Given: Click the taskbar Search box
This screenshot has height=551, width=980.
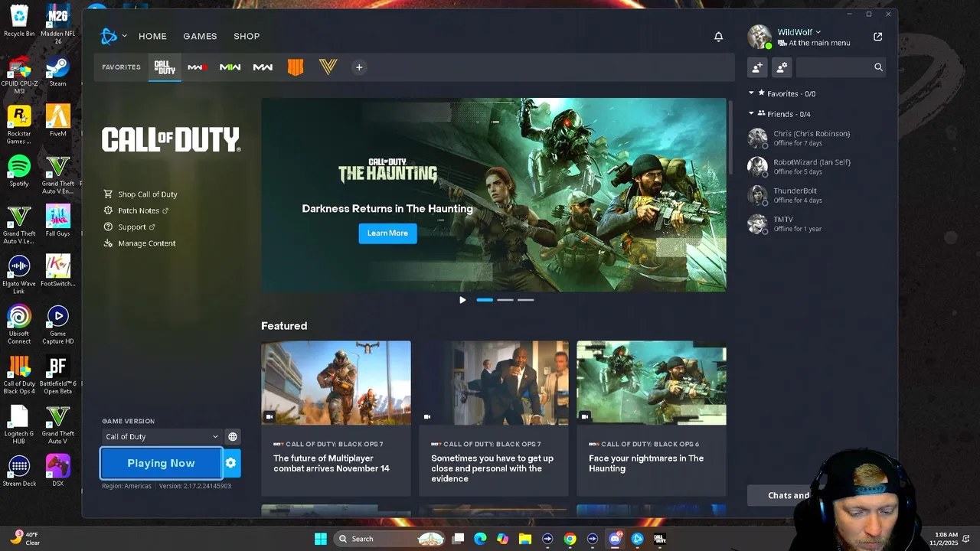Looking at the screenshot, I should point(390,539).
